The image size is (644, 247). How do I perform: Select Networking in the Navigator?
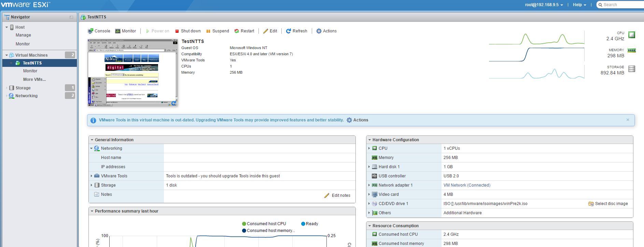tap(26, 96)
